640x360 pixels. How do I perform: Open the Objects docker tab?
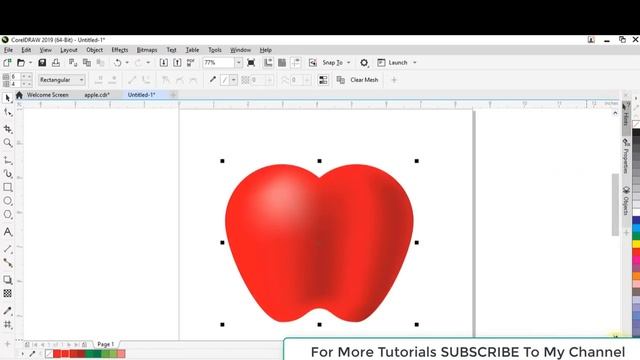pos(626,201)
